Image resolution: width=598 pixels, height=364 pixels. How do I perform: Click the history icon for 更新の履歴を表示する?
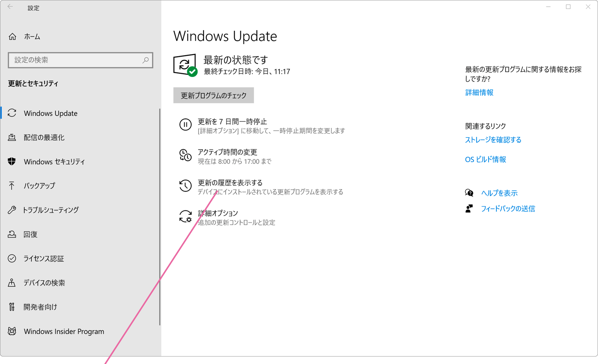coord(185,186)
